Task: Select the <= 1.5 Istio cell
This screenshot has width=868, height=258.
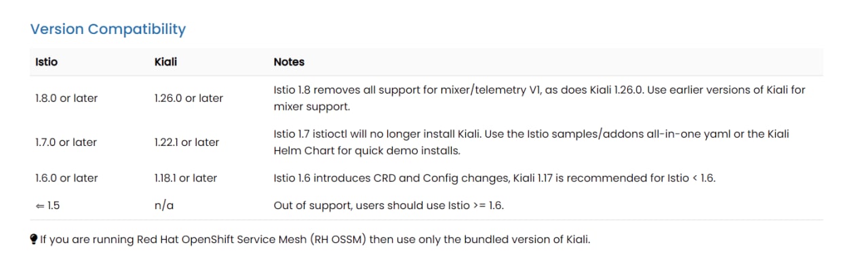Action: point(47,205)
